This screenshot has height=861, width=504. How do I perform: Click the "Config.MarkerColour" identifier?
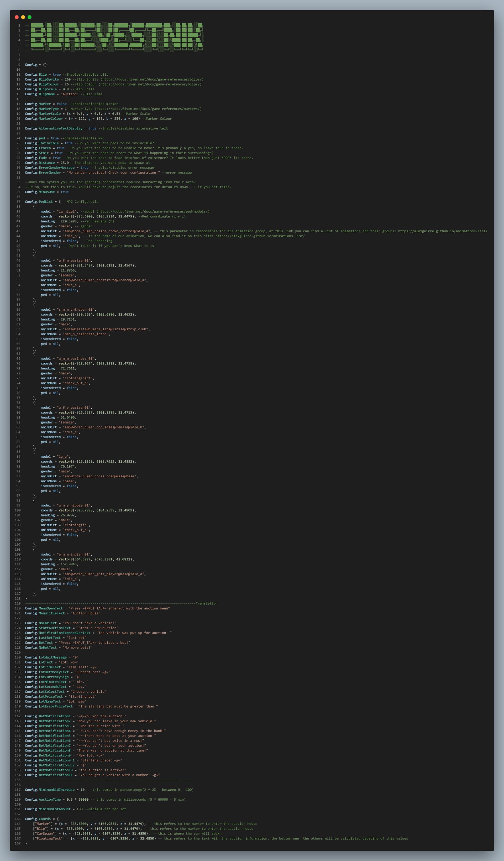pos(44,119)
